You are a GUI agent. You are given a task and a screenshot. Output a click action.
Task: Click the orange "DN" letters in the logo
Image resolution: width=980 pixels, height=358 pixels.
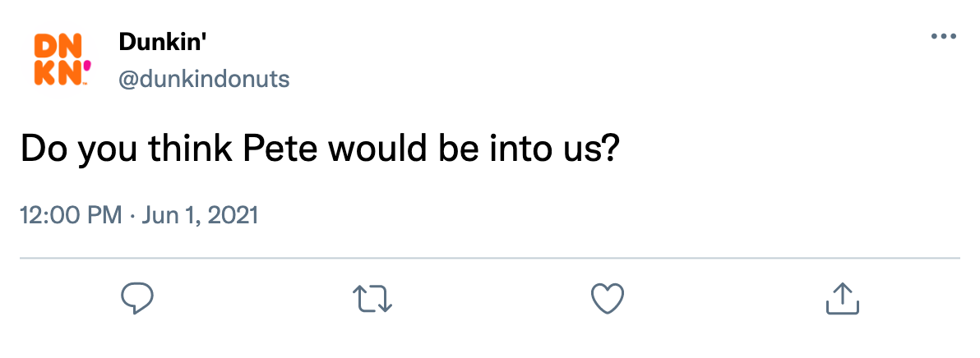pos(53,45)
